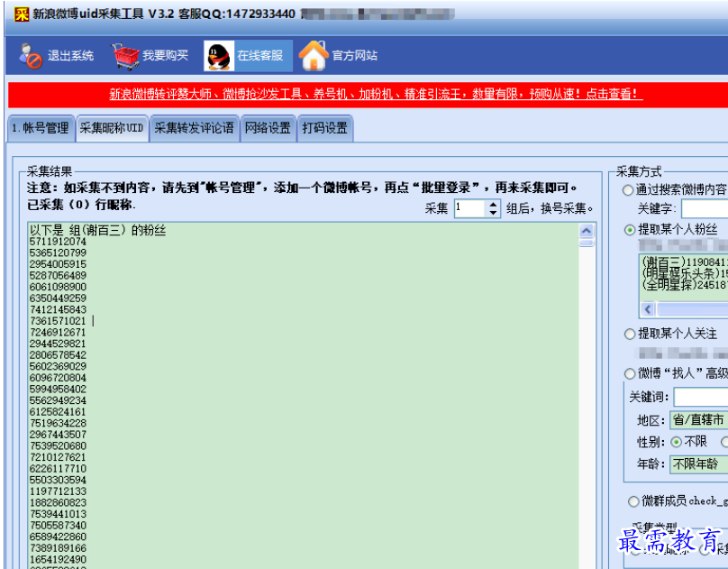Switch to 采集昵称UID tab
Screen dimensions: 728x569
pyautogui.click(x=112, y=128)
